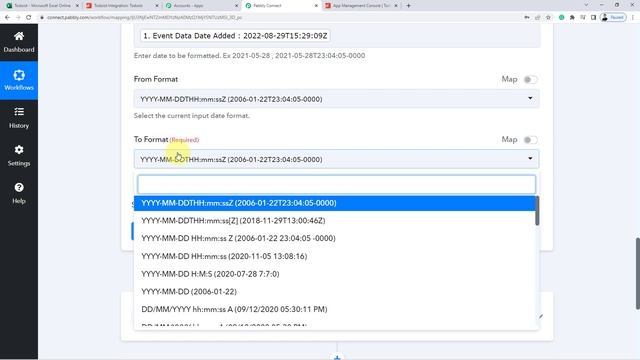Click the dropdown search input field
Screen dimensions: 640x360
pyautogui.click(x=336, y=184)
